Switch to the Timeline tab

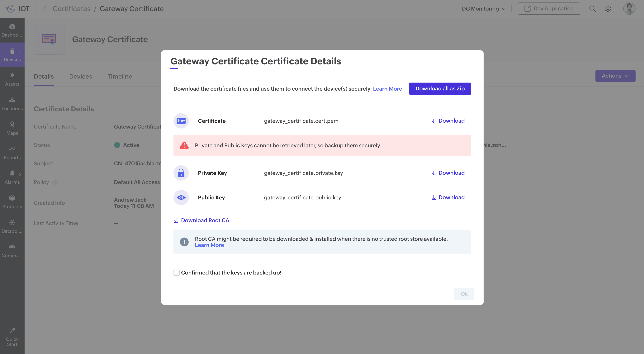120,76
